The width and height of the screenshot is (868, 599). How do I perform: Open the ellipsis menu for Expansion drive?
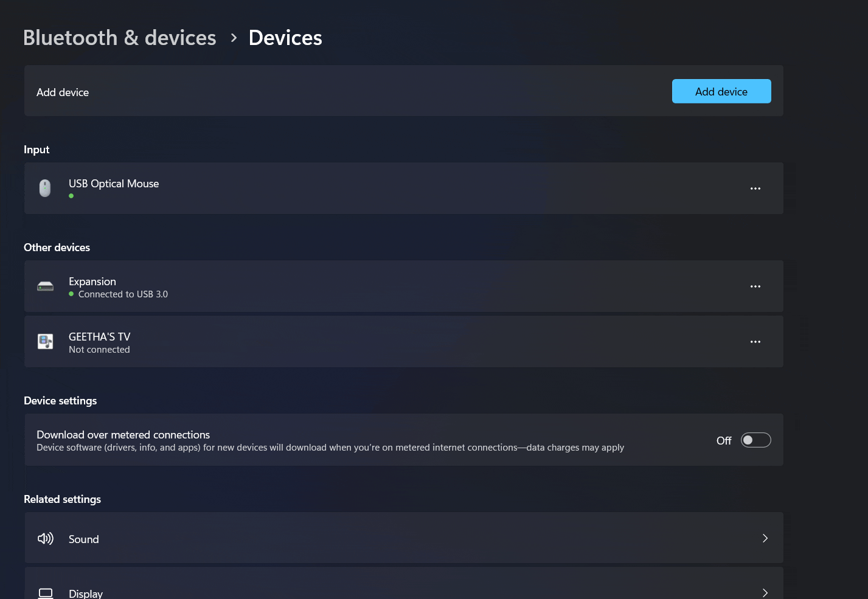tap(755, 286)
